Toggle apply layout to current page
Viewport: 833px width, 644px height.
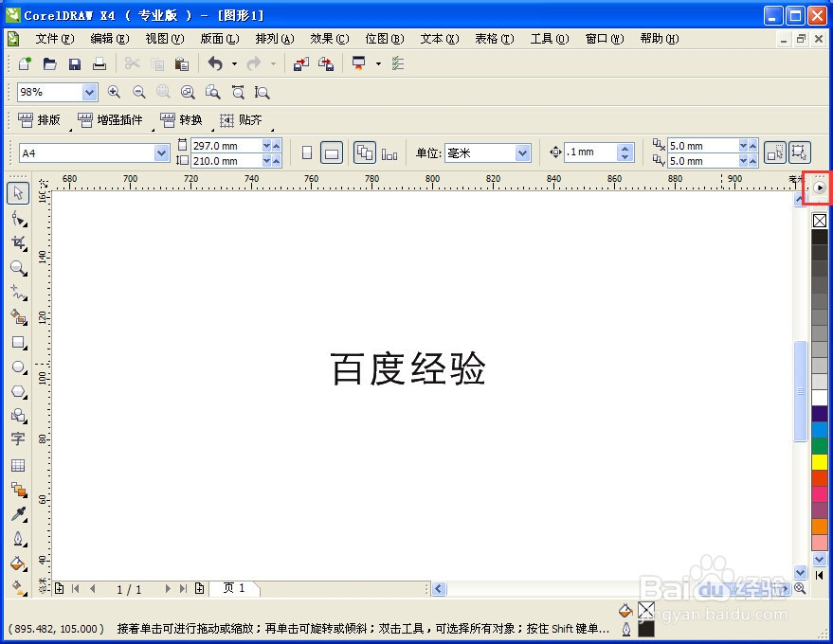tap(389, 154)
